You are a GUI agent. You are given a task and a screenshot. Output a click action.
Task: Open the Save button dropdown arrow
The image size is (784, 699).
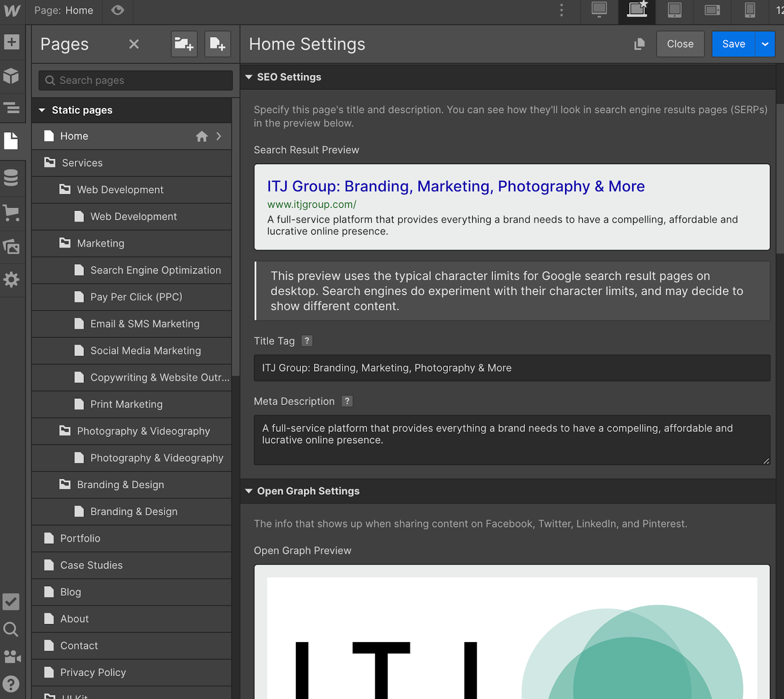coord(764,44)
